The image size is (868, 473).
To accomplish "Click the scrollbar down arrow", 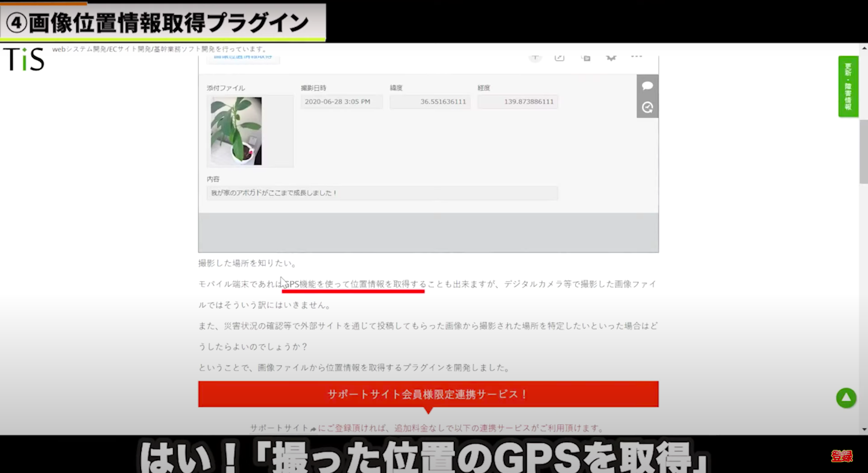I will click(863, 430).
